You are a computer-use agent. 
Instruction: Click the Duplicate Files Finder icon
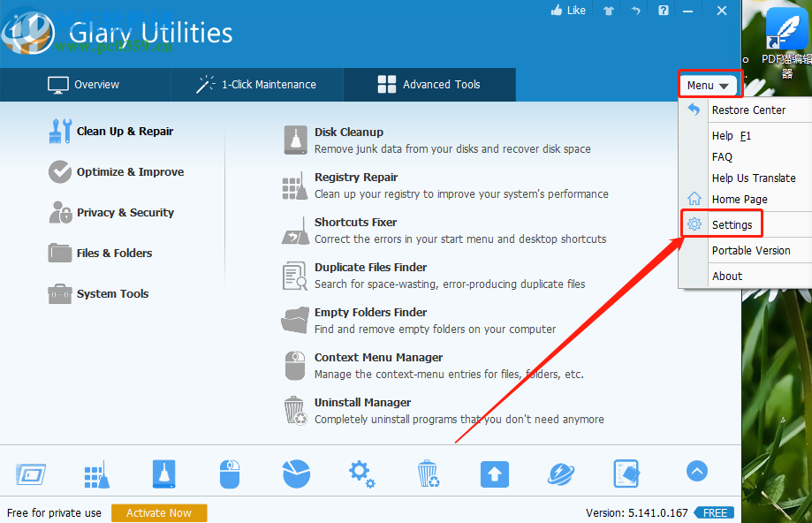tap(295, 276)
